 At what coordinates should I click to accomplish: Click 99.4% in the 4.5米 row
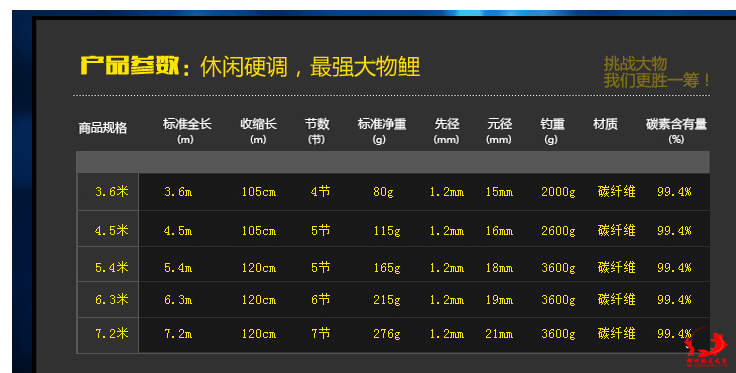pos(674,231)
